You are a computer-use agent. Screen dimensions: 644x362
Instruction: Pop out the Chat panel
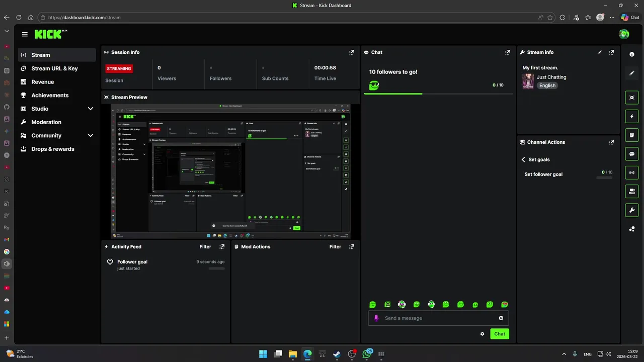pos(508,52)
